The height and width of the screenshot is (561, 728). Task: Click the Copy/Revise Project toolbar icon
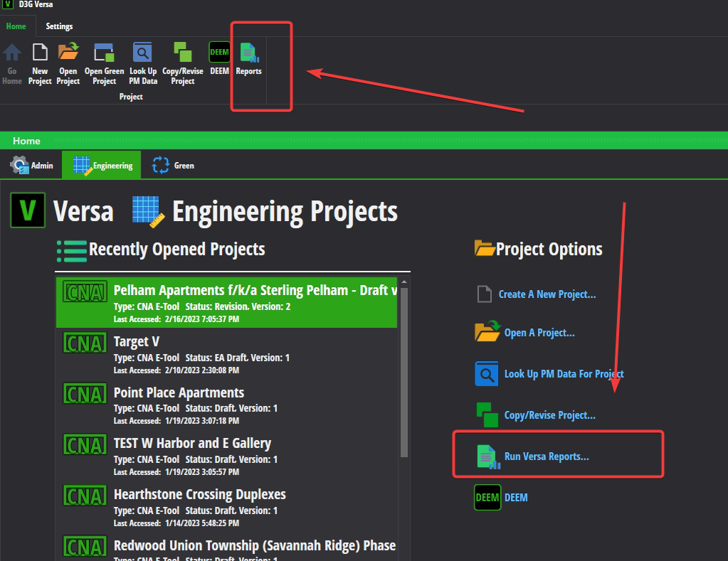coord(182,52)
